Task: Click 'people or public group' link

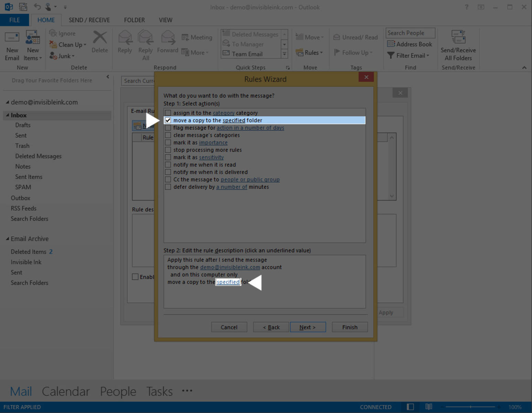Action: (250, 180)
